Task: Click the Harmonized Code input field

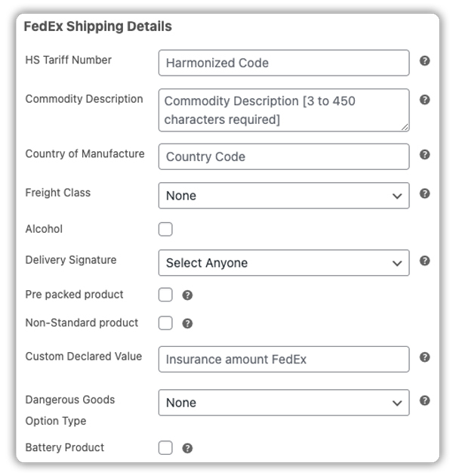Action: point(283,63)
